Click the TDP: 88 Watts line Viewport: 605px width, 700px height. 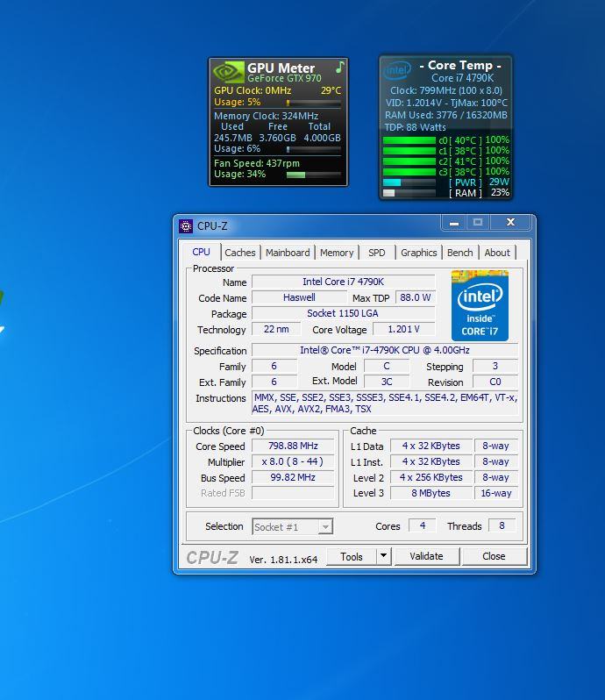tap(415, 127)
